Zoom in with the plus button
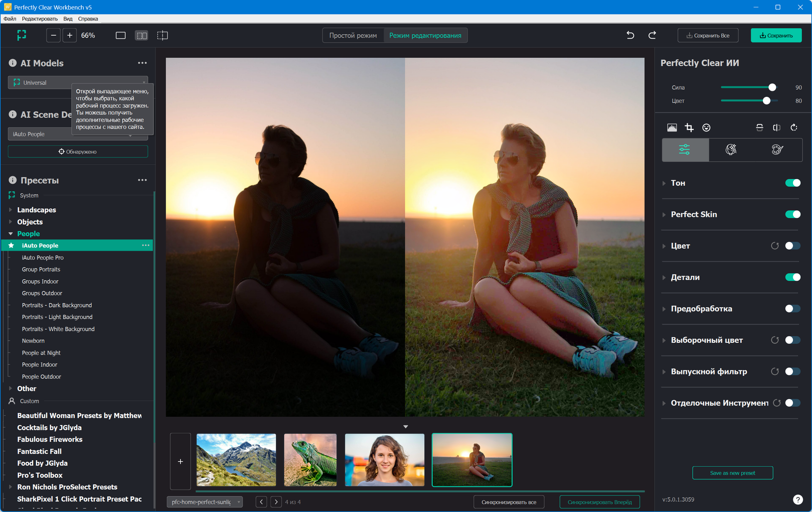This screenshot has width=812, height=512. pyautogui.click(x=70, y=36)
